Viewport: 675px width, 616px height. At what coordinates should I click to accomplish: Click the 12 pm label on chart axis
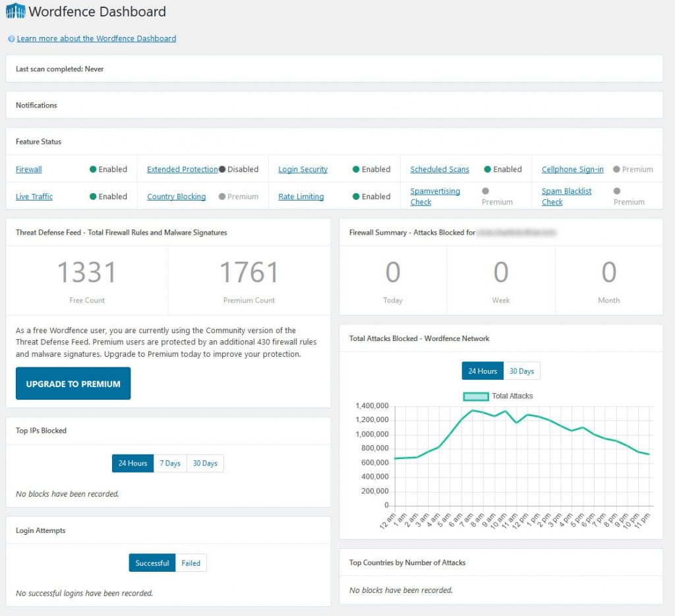pyautogui.click(x=521, y=520)
